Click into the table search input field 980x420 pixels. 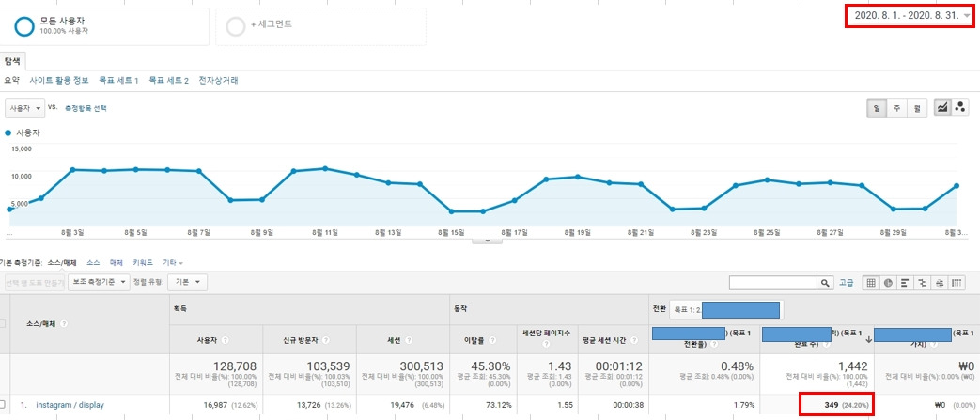click(x=773, y=283)
